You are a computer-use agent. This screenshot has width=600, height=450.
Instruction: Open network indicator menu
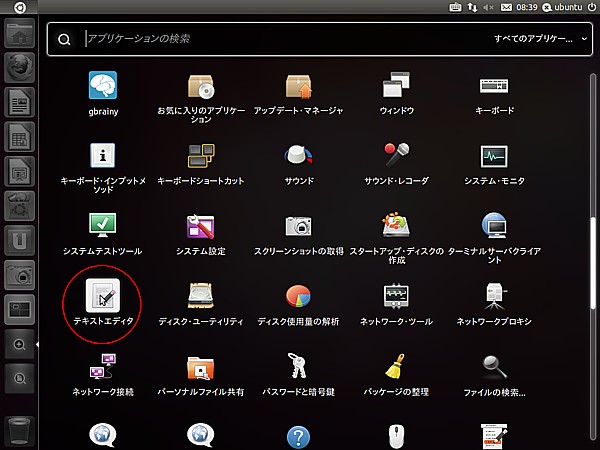pos(472,7)
